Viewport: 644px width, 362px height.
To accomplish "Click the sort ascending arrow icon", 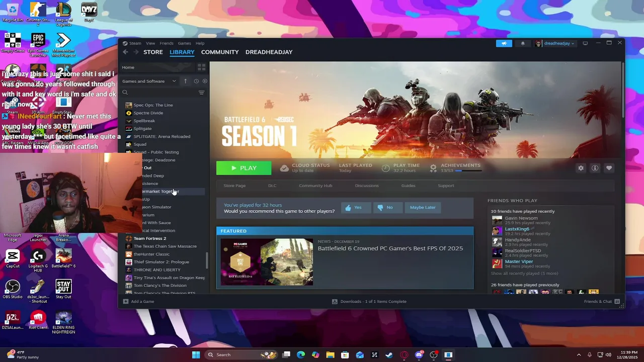I will coord(185,81).
